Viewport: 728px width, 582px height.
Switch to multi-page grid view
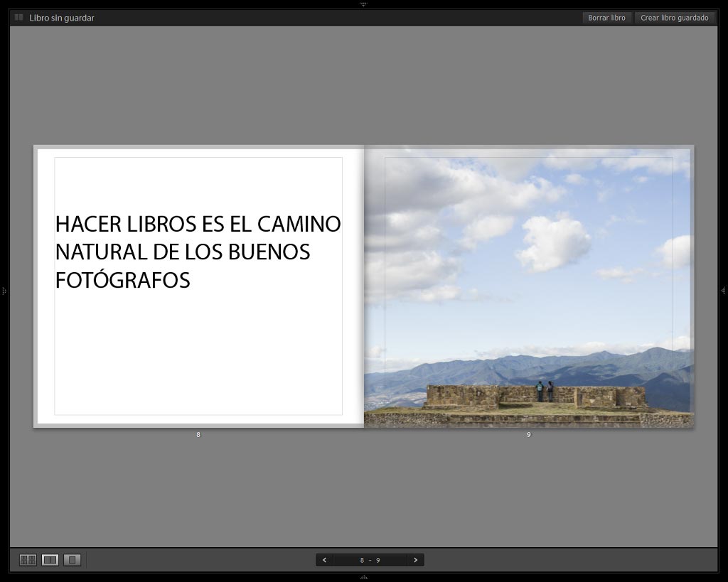pos(28,560)
